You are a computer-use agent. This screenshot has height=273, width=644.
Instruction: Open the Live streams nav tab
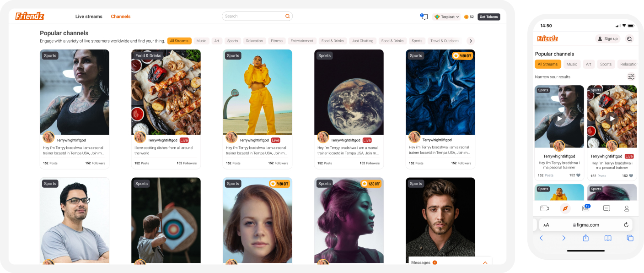point(89,16)
